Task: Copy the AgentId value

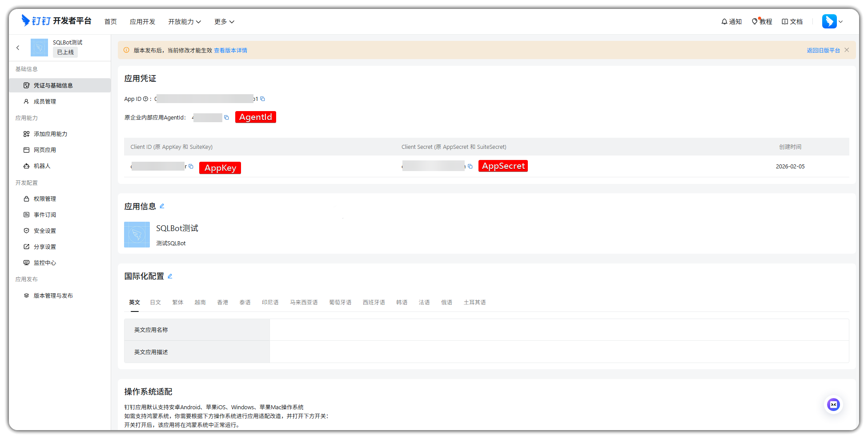Action: pos(226,118)
